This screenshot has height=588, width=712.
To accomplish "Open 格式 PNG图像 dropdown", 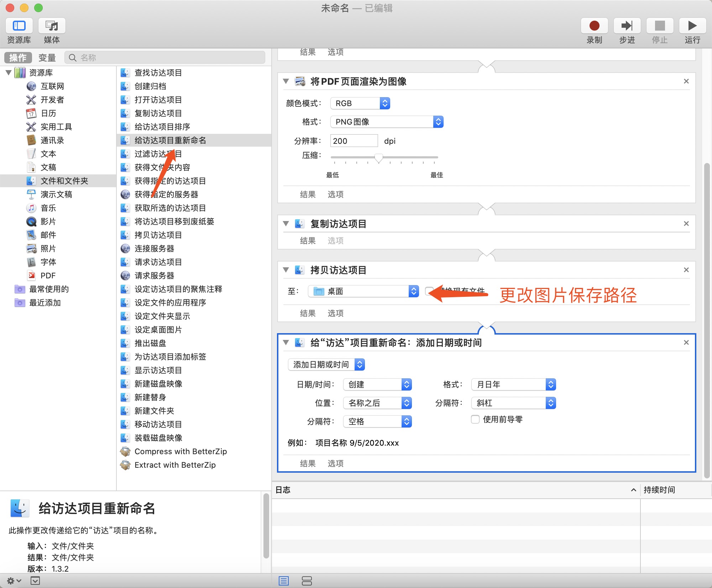I will click(387, 122).
